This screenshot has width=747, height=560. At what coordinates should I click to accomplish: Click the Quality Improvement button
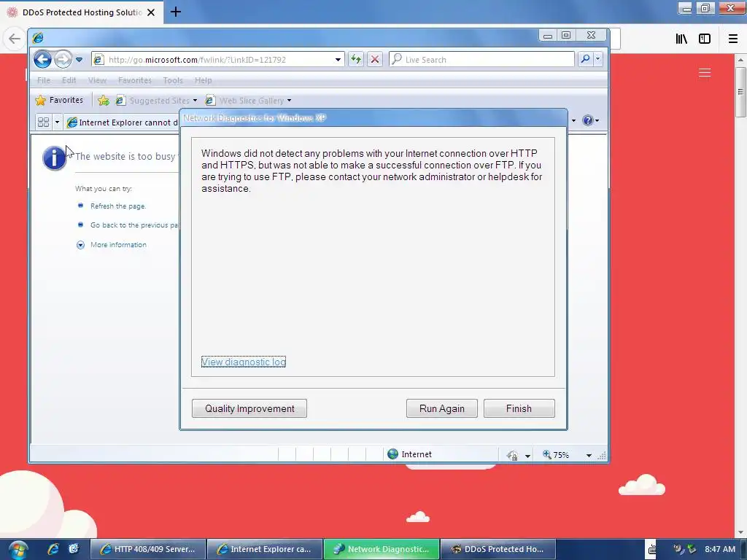pos(249,408)
